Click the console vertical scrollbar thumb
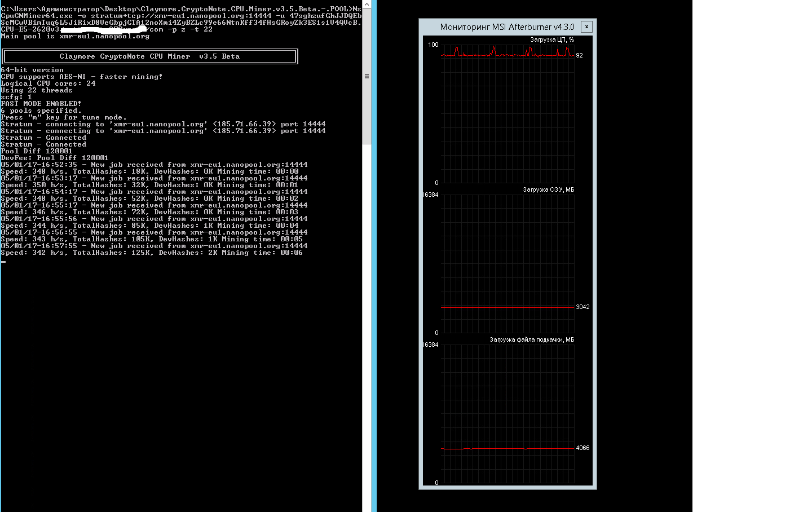 click(367, 76)
